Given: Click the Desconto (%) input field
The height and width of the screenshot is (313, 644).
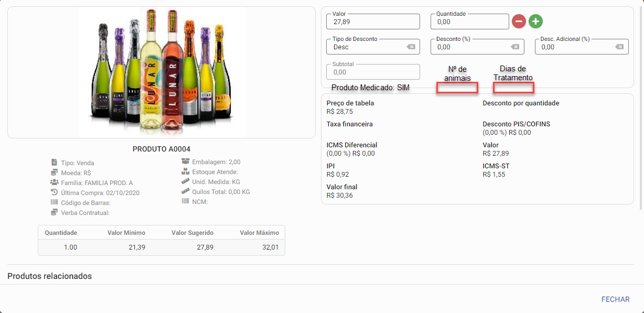Looking at the screenshot, I should point(477,47).
